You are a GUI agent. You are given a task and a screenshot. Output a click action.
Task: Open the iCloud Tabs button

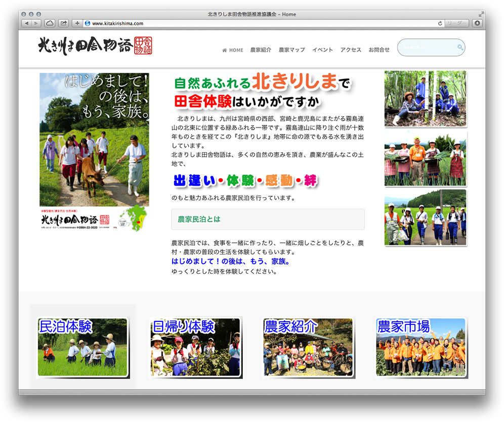50,23
